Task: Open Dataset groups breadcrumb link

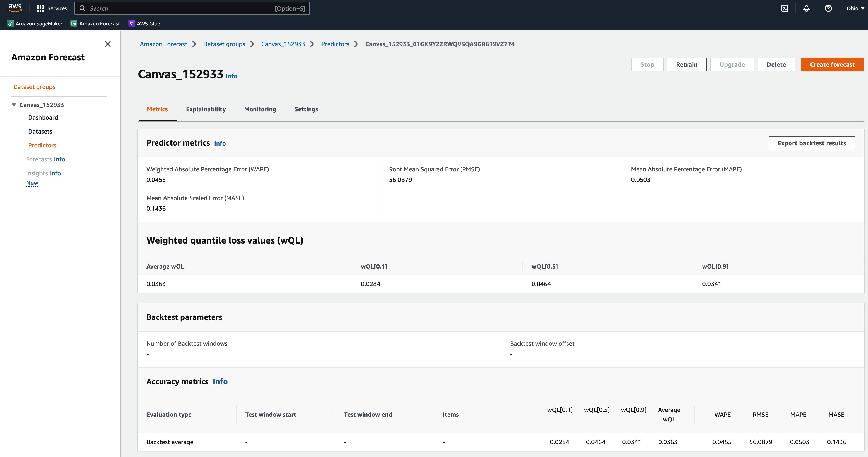Action: [x=224, y=44]
